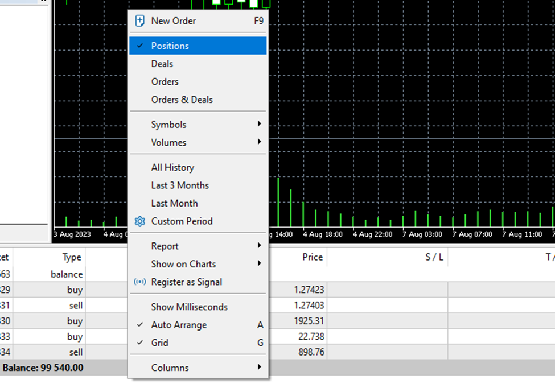The image size is (555, 392).
Task: Select Deals in the context menu
Action: pyautogui.click(x=198, y=64)
